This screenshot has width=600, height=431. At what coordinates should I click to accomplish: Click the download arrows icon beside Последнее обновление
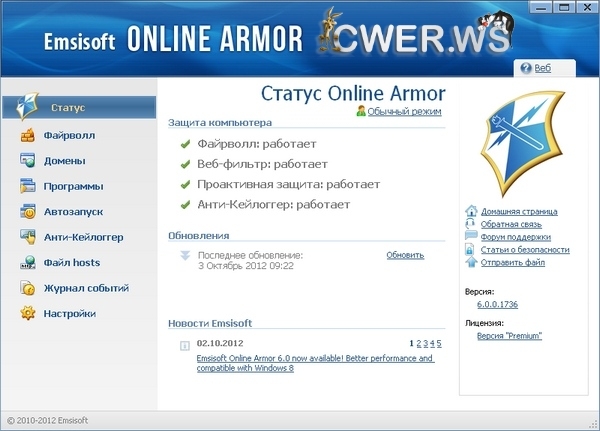pyautogui.click(x=185, y=256)
